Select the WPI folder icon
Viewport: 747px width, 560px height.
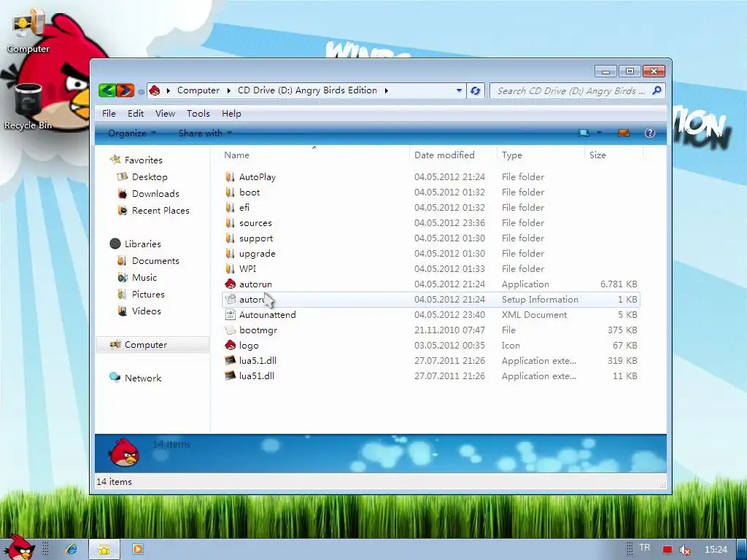pos(230,268)
